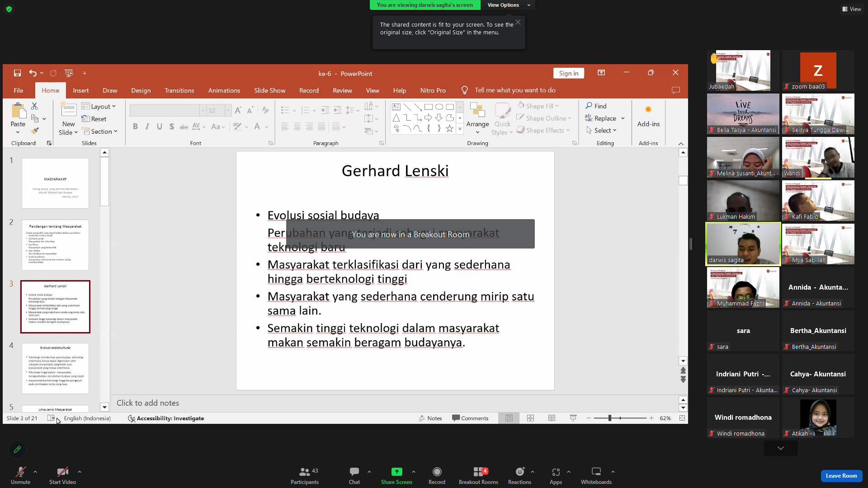
Task: Toggle Underline formatting
Action: click(160, 127)
